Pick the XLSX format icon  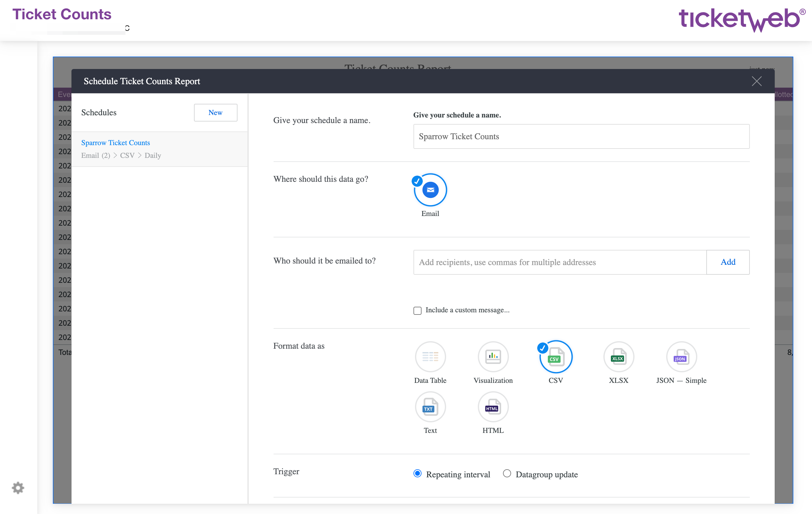618,356
